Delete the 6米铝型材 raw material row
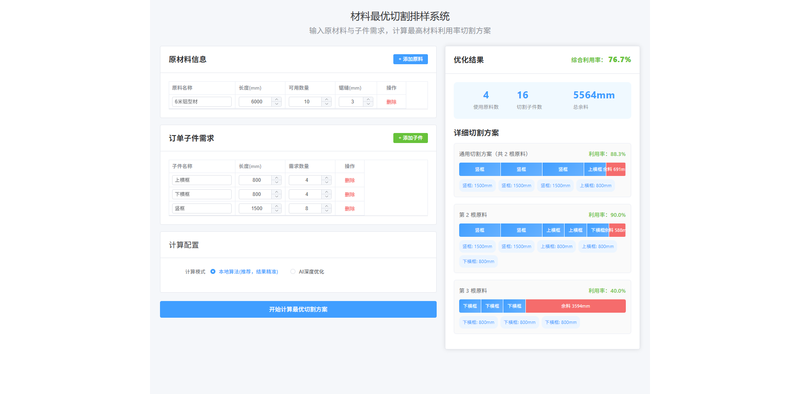Image resolution: width=800 pixels, height=394 pixels. pos(391,102)
